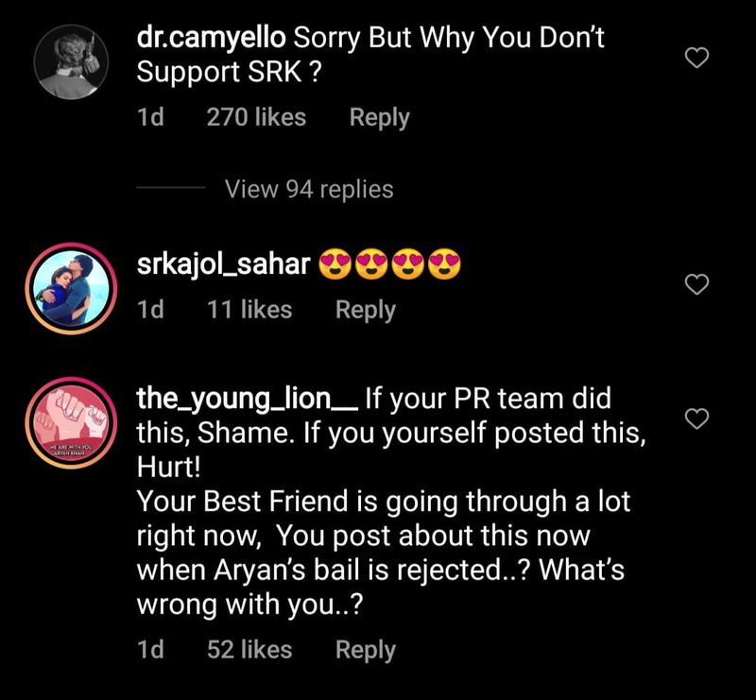
Task: Click the heart-eyes emojis in srkajol_sahar comment
Action: tap(389, 267)
